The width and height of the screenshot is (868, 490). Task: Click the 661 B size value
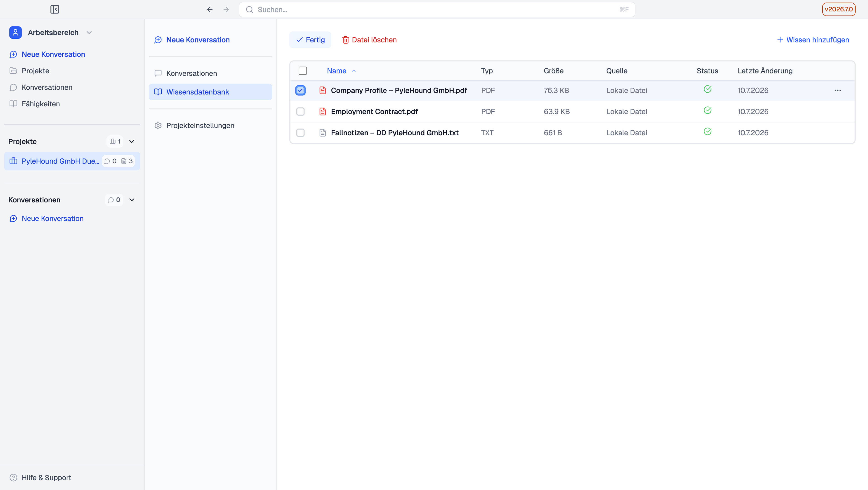pyautogui.click(x=553, y=133)
